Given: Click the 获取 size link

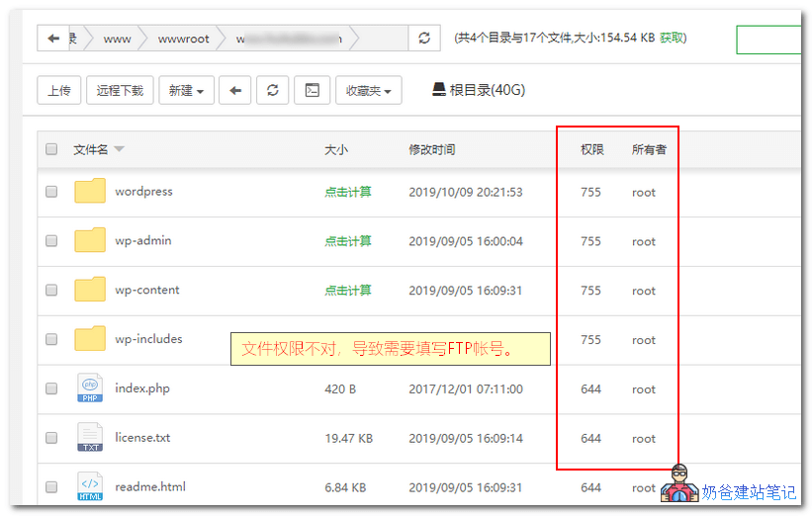Looking at the screenshot, I should pos(672,39).
